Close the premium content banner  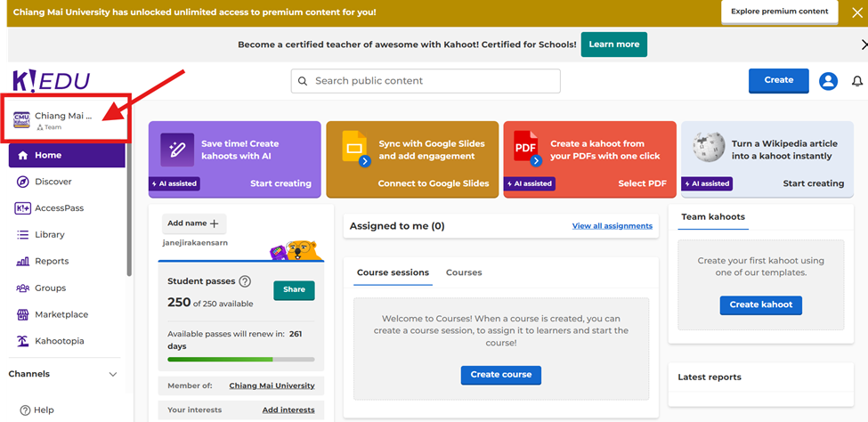856,12
